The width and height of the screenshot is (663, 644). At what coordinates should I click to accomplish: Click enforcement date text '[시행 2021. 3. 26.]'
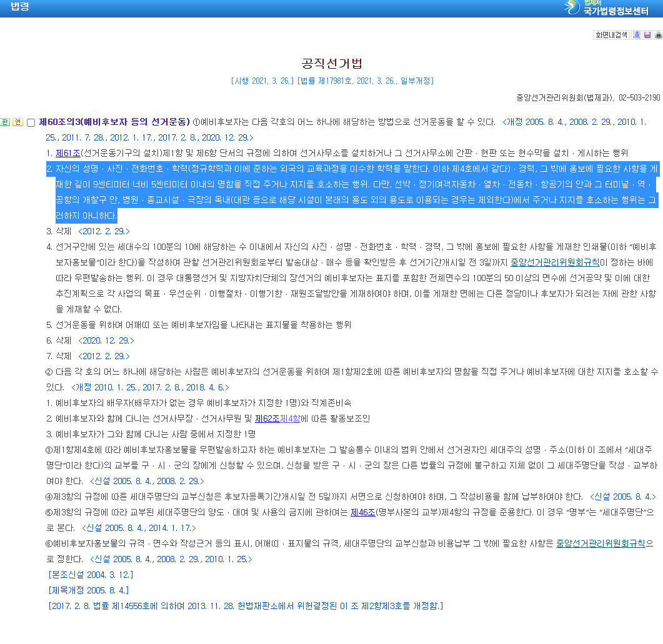click(262, 81)
